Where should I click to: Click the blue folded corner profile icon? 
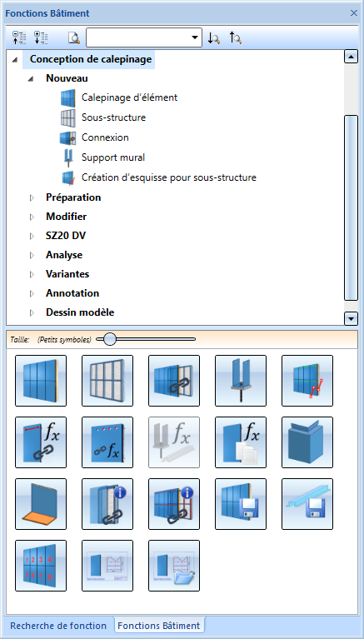(x=307, y=442)
